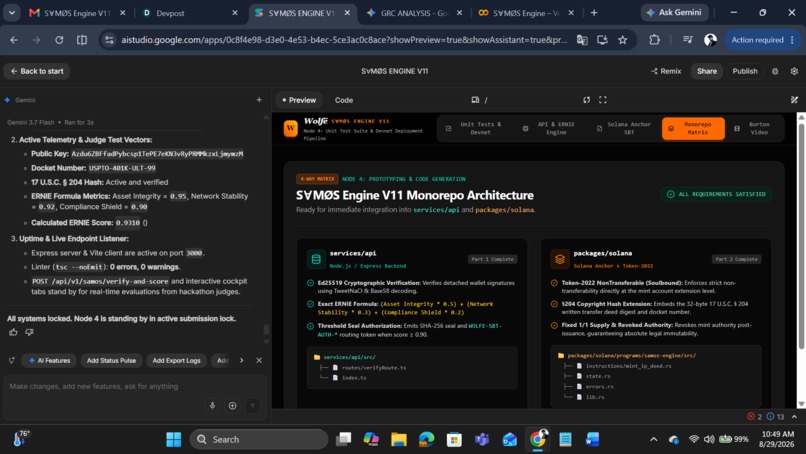Open the browser extensions puzzle icon
806x454 pixels.
[654, 40]
